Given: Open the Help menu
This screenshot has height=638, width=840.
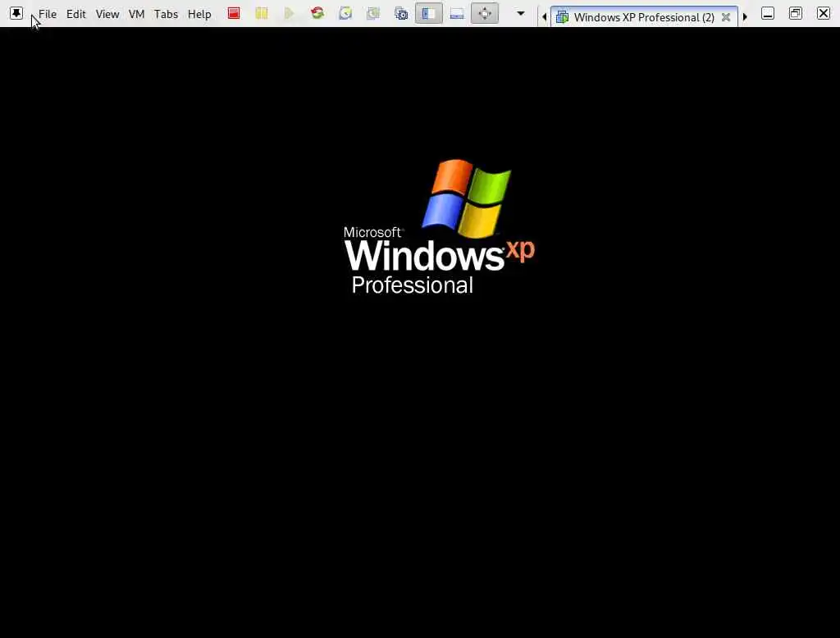Looking at the screenshot, I should (x=199, y=14).
